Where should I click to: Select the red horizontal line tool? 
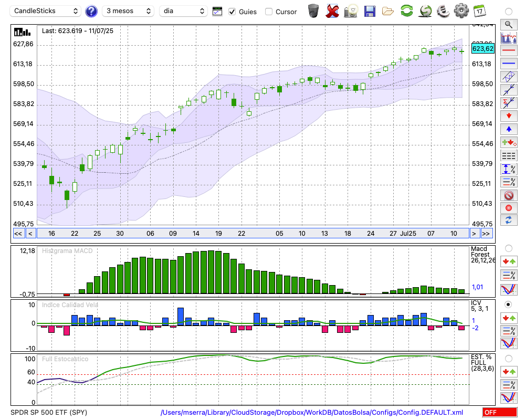509,50
